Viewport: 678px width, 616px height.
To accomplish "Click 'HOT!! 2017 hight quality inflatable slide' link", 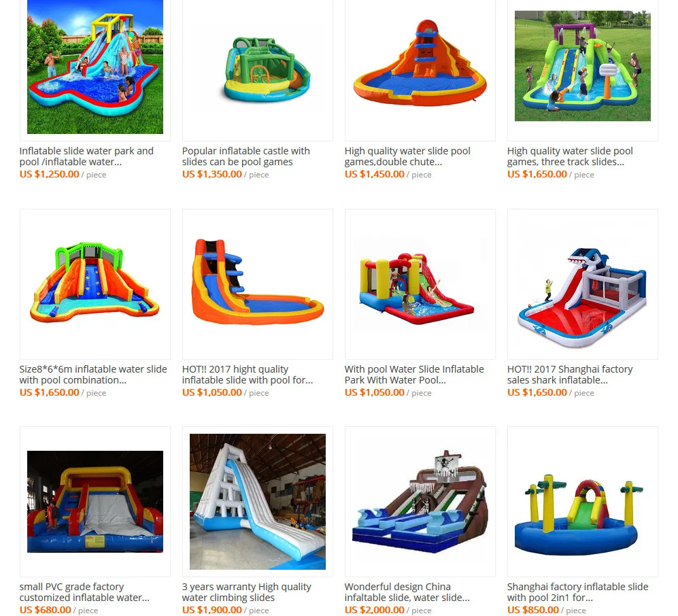I will coord(248,375).
